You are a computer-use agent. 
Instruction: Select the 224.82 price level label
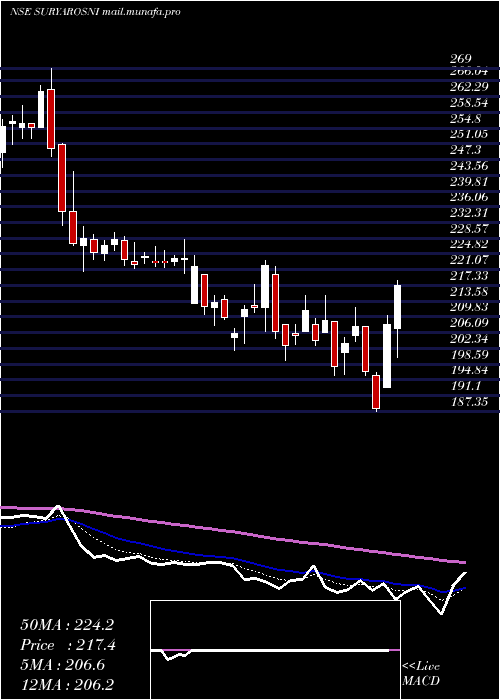[468, 244]
